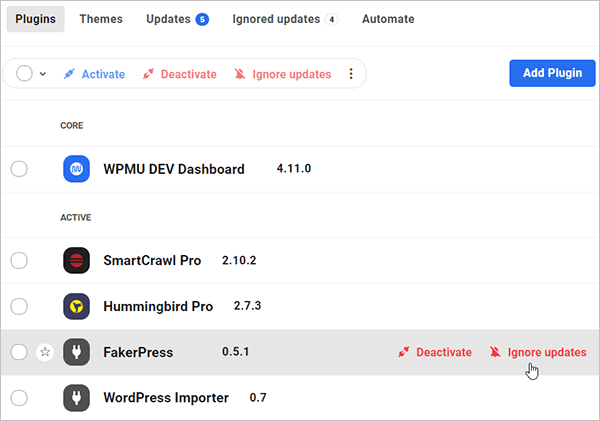Click the WordPress Importer plugin name

coord(166,398)
